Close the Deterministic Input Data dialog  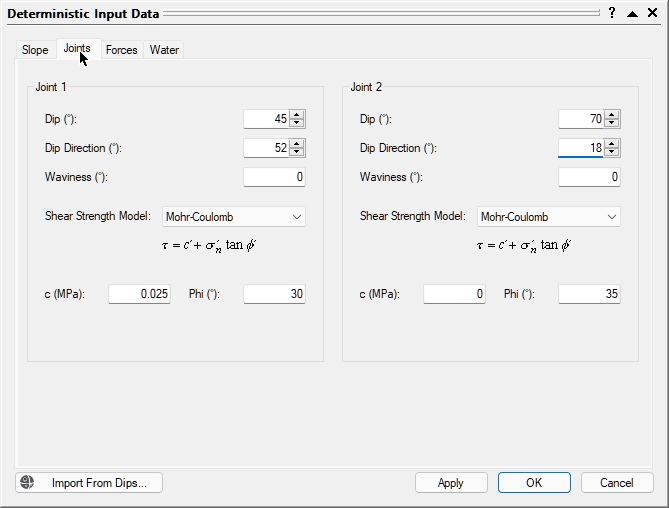tap(652, 13)
